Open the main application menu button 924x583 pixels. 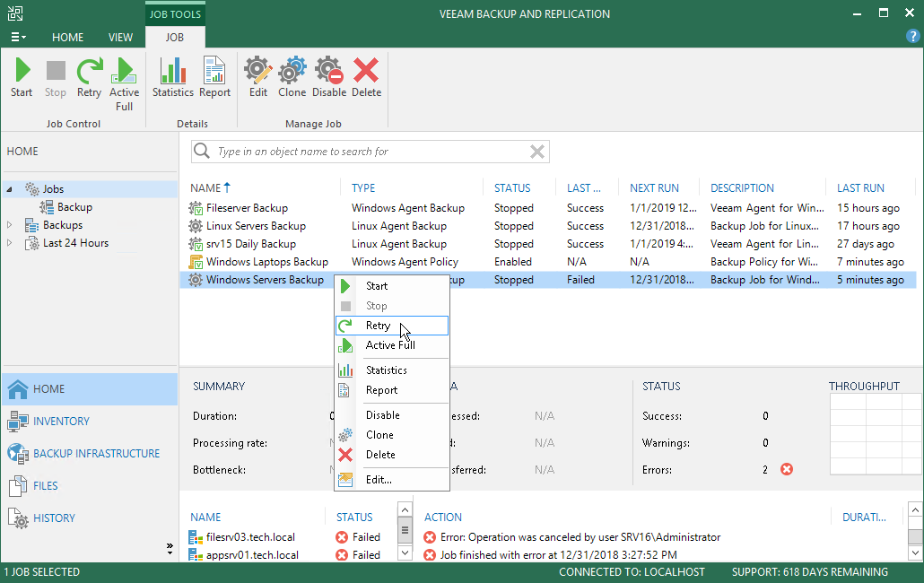tap(18, 37)
